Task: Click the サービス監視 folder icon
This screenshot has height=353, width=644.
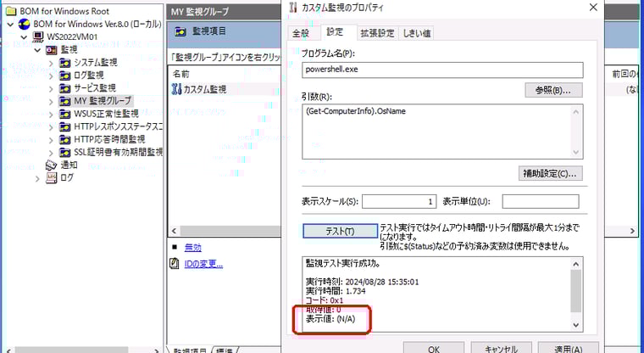Action: point(64,88)
